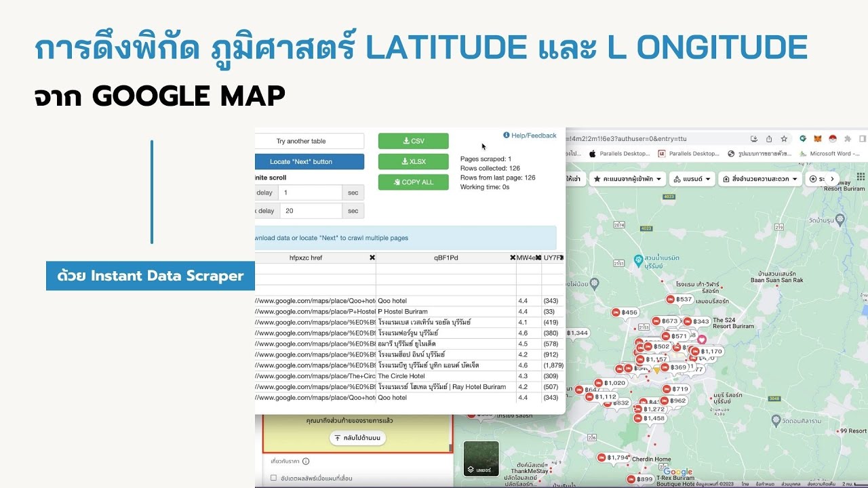
Task: Edit the min delay field showing 1
Action: [x=311, y=192]
